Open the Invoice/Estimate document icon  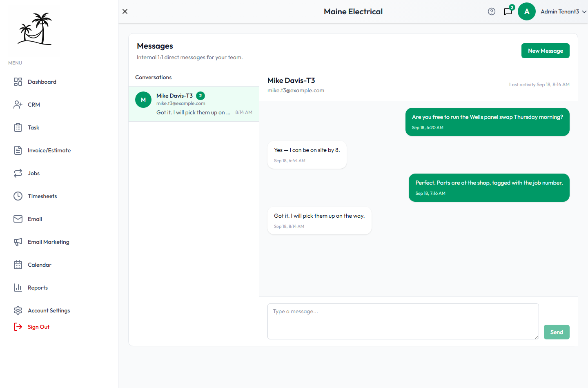pyautogui.click(x=18, y=150)
